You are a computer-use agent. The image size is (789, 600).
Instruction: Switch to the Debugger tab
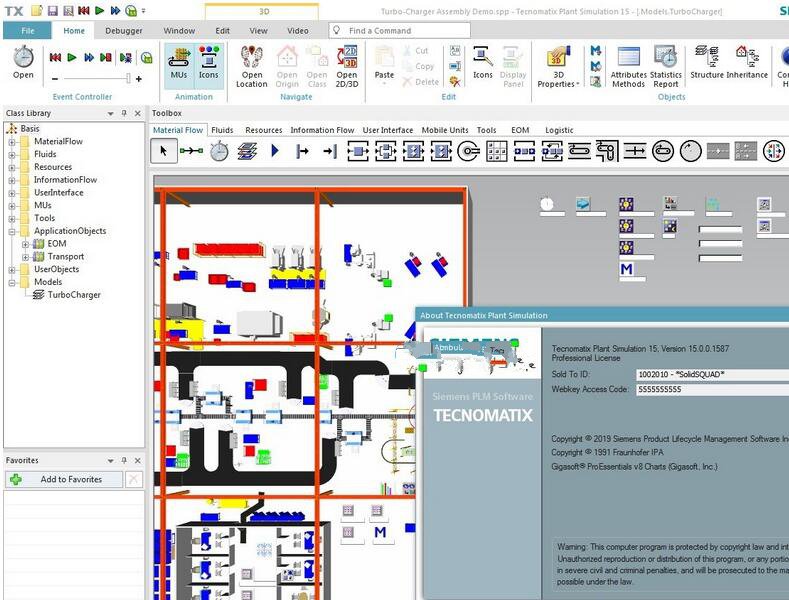click(x=124, y=31)
